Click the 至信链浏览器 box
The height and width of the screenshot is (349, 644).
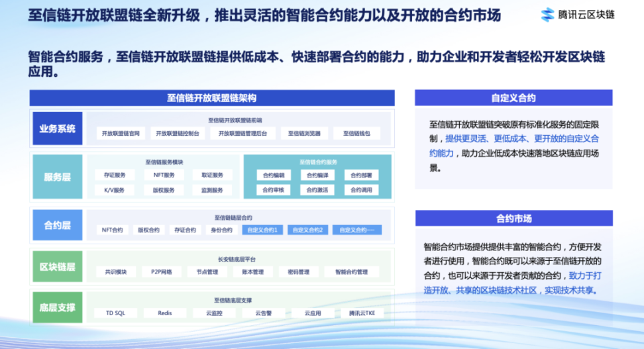point(304,134)
